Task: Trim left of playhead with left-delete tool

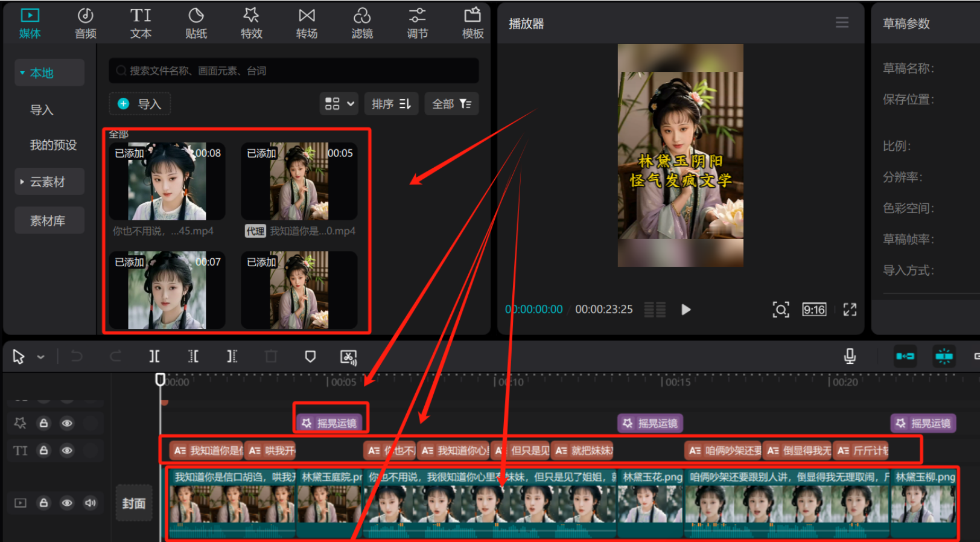Action: (x=193, y=357)
